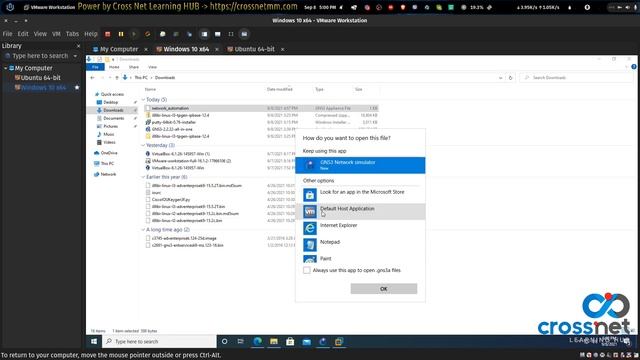Click the Explorer up-one-level arrow
The image size is (640, 360).
[117, 78]
